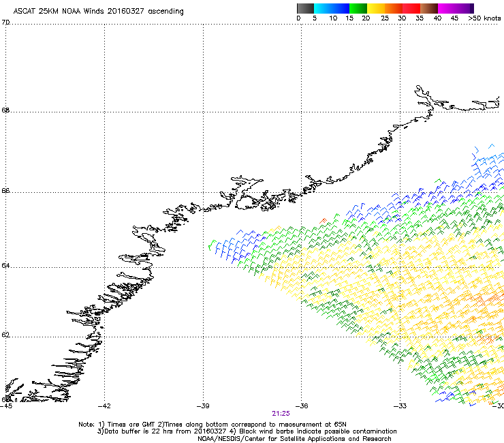This screenshot has width=504, height=443.
Task: Click the note 'Times are GMT'
Action: (131, 425)
